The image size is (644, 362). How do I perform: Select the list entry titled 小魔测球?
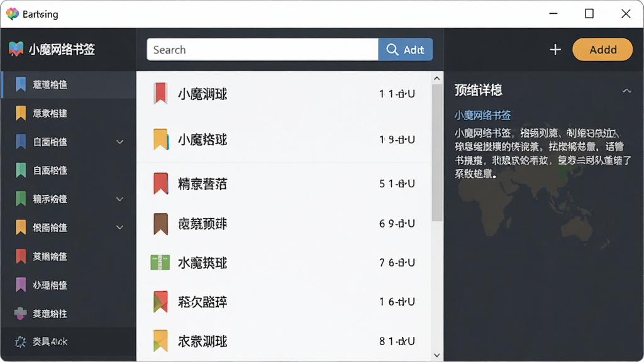point(203,94)
